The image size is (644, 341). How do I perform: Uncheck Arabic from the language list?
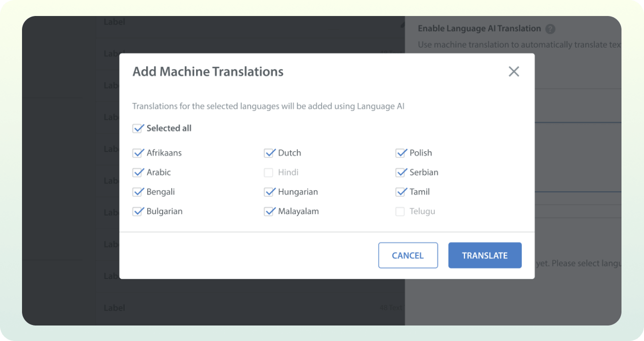[x=138, y=172]
